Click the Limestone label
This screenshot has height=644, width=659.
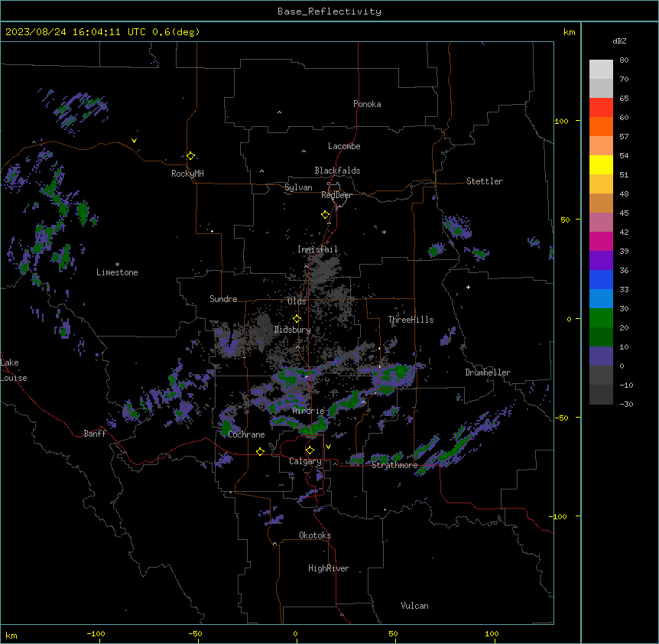click(117, 272)
